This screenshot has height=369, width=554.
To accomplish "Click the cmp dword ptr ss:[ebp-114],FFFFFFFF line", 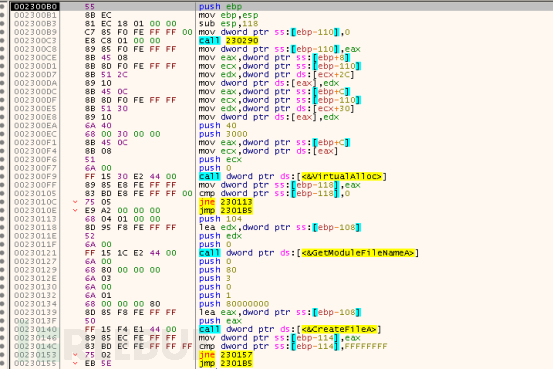I will pos(293,346).
